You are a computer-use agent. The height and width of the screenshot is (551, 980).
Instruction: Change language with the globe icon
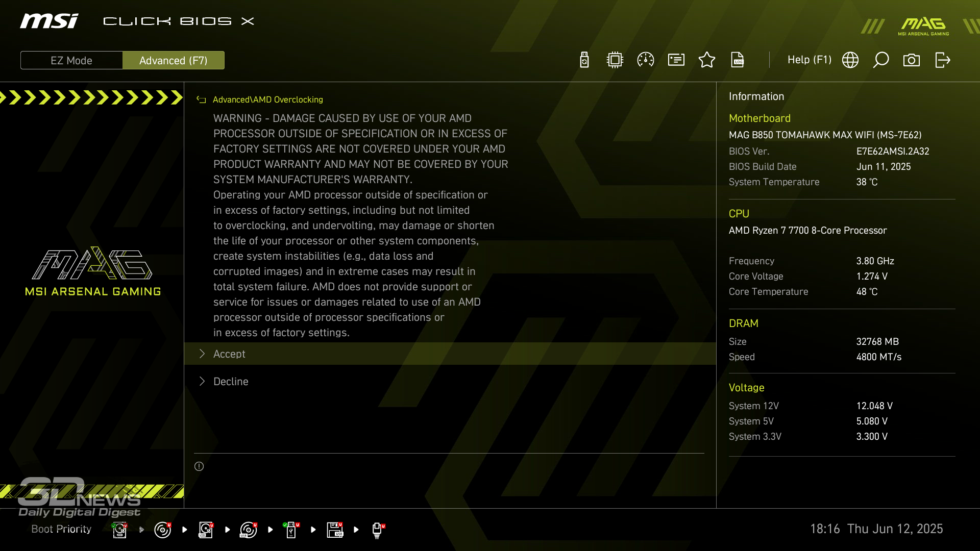850,60
